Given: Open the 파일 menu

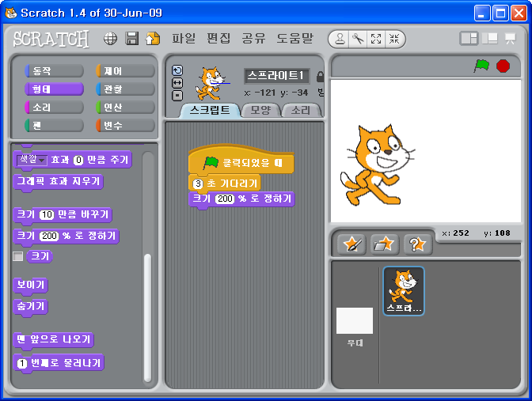Looking at the screenshot, I should (x=184, y=38).
